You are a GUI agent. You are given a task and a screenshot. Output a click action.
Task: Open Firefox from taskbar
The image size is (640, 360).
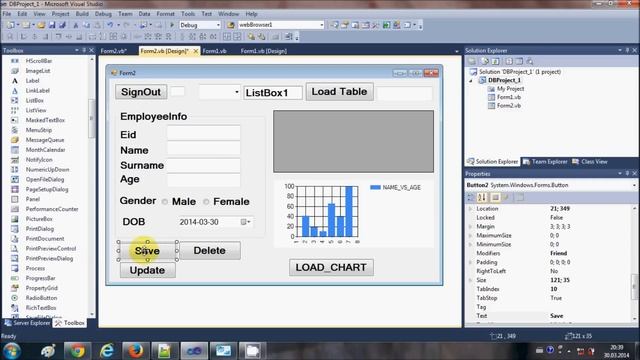coord(135,351)
